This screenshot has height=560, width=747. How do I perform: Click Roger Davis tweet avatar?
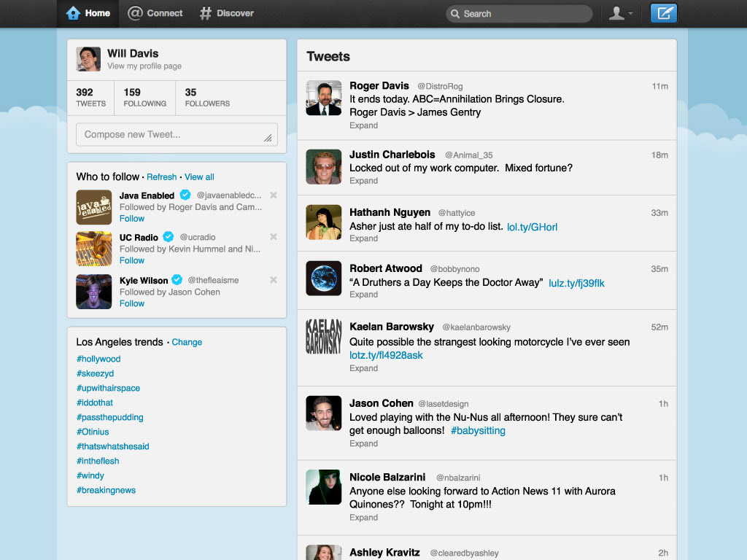tap(324, 98)
